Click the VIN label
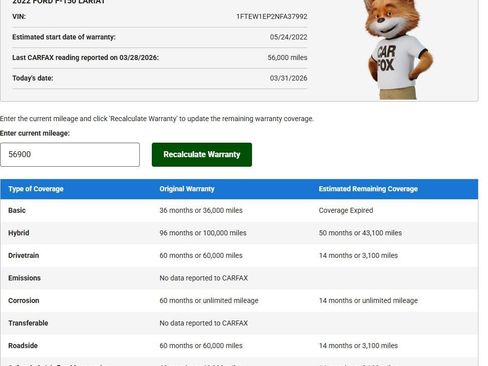This screenshot has height=366, width=488. point(19,16)
